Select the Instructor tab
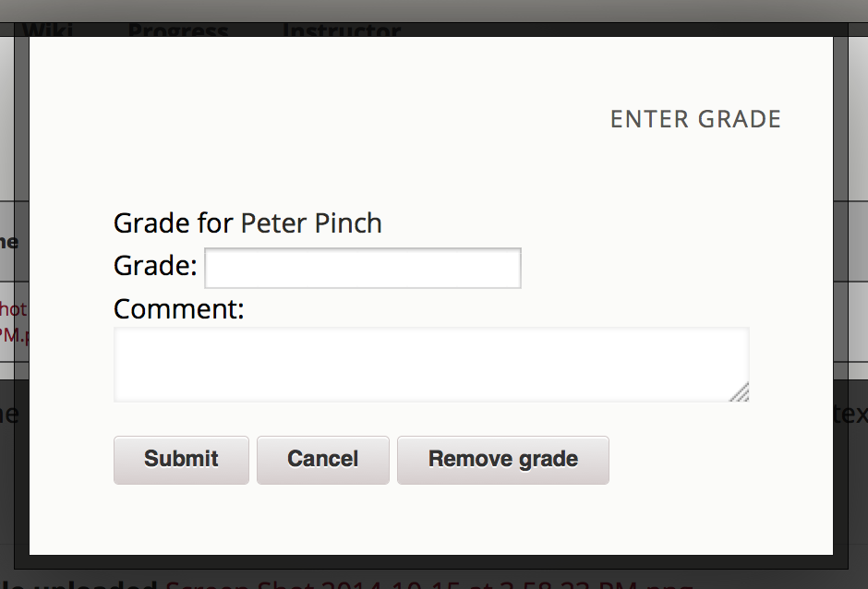This screenshot has width=868, height=589. [x=342, y=30]
